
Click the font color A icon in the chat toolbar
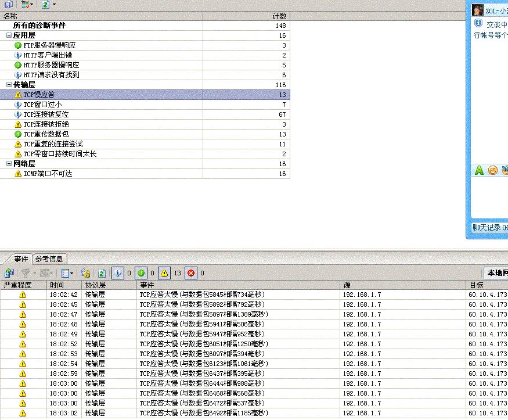478,171
